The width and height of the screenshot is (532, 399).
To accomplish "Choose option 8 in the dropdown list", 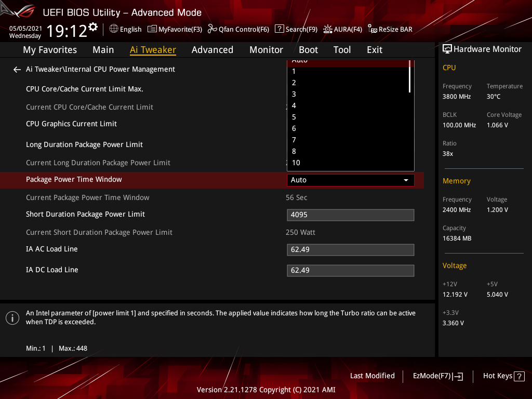I will (x=348, y=152).
